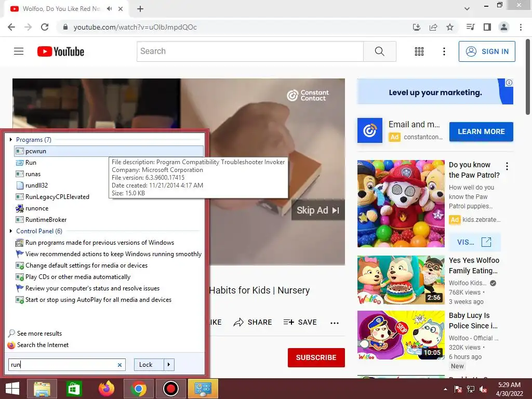The image size is (532, 399).
Task: Click LEARN MORE on the Constant Contact ad
Action: 481,131
